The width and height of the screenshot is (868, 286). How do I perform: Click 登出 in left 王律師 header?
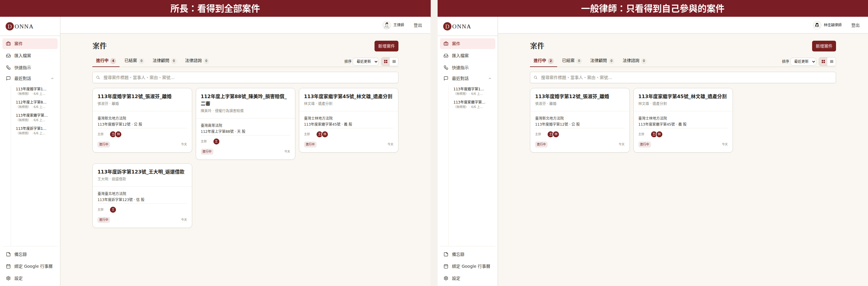pos(418,25)
